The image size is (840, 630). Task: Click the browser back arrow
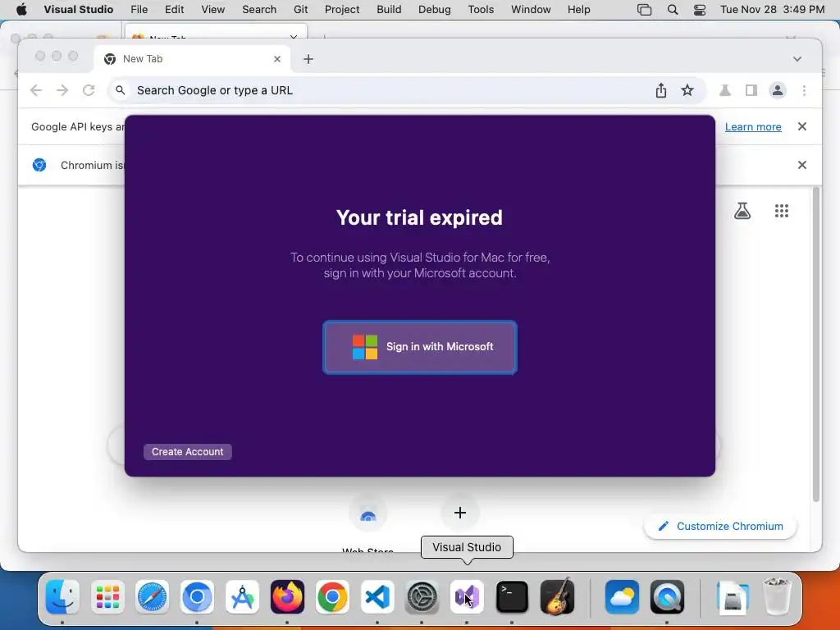(x=36, y=90)
